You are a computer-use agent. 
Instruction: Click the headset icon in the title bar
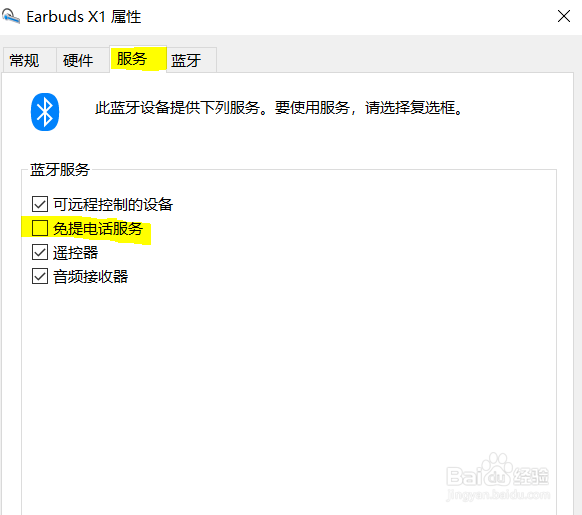pos(10,16)
